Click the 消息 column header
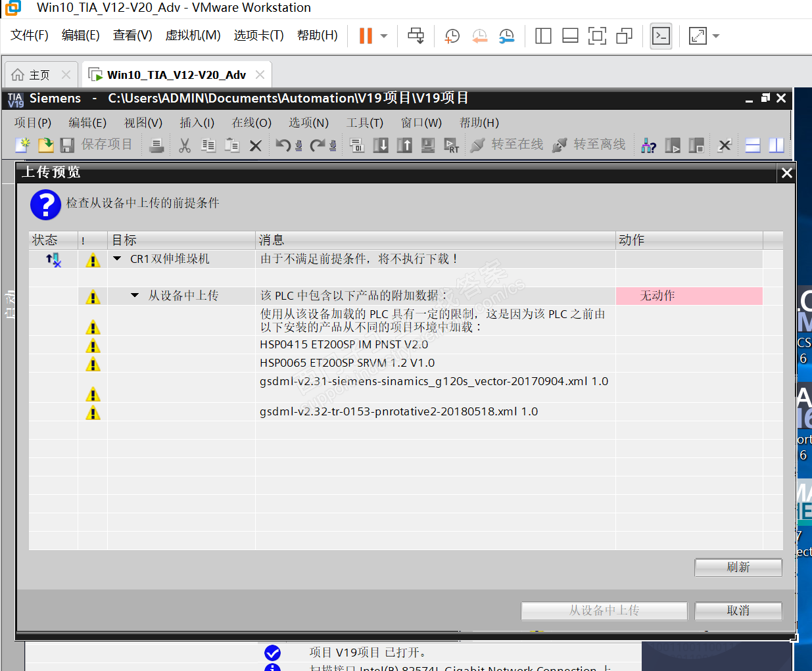Image resolution: width=812 pixels, height=671 pixels. point(435,240)
